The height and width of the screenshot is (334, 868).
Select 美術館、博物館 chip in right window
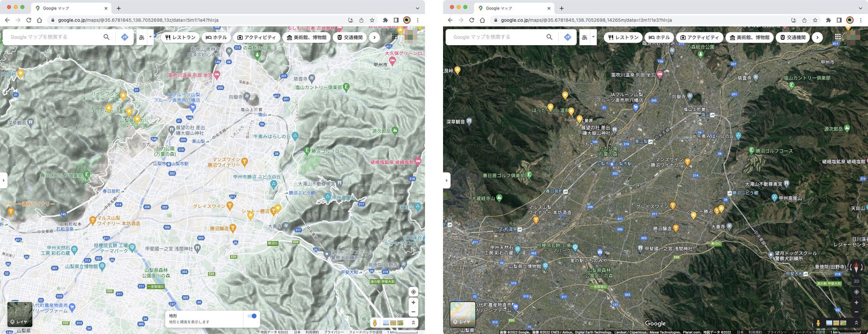coord(749,37)
